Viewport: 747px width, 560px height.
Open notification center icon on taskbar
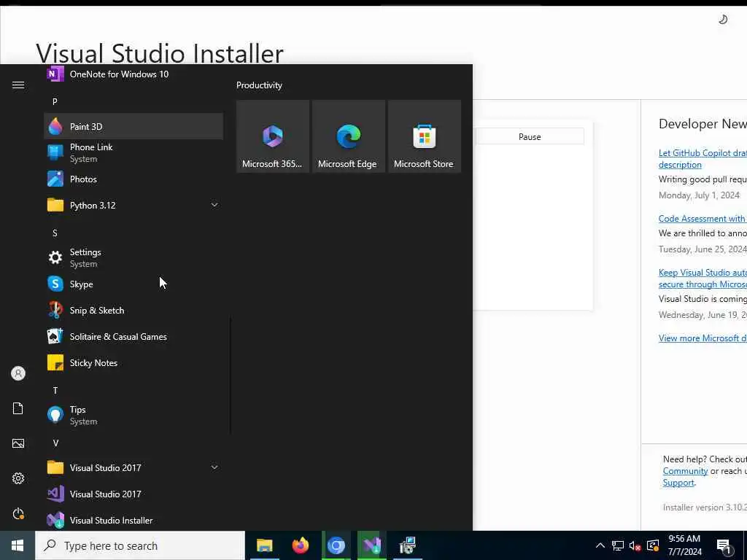[x=724, y=546]
